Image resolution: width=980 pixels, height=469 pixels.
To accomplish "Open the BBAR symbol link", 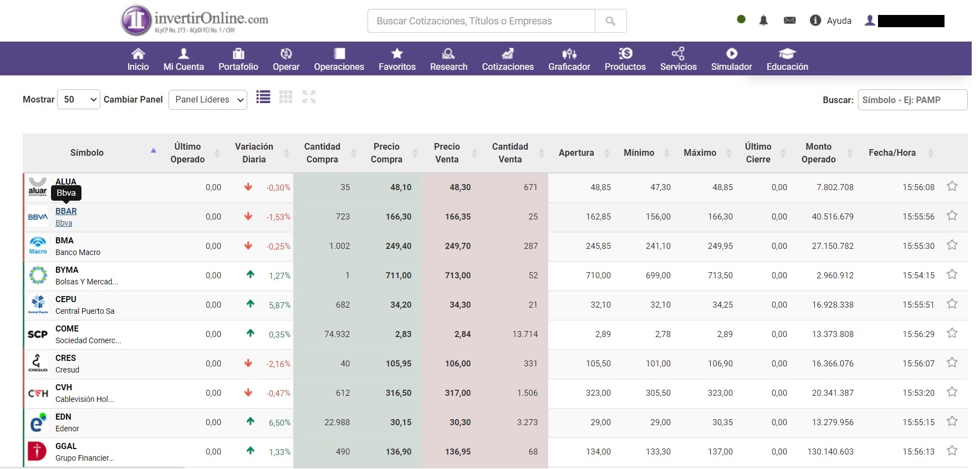I will [x=66, y=211].
